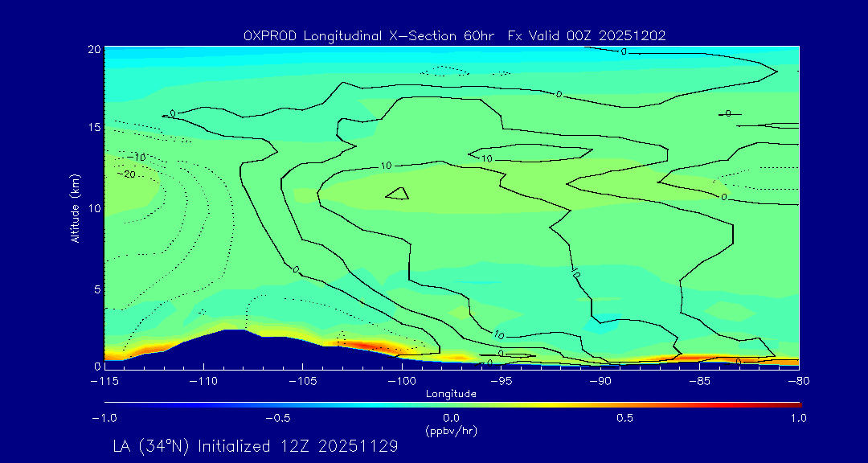Click the (ppbv/hr) units label
868x463 pixels.
click(x=451, y=430)
